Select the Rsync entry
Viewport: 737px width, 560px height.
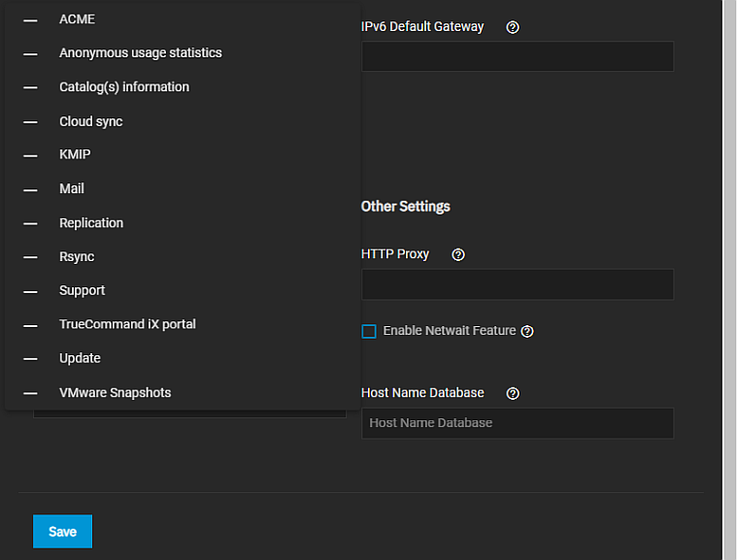click(77, 257)
